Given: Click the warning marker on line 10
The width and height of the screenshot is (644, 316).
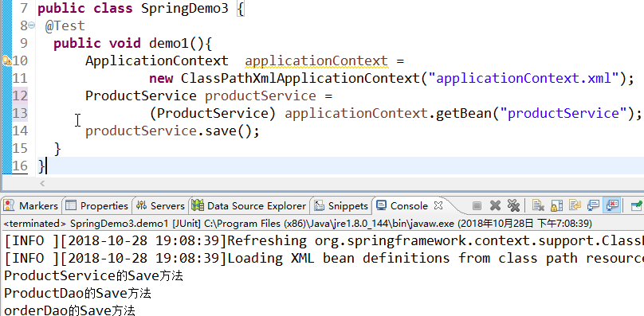Looking at the screenshot, I should [x=6, y=60].
